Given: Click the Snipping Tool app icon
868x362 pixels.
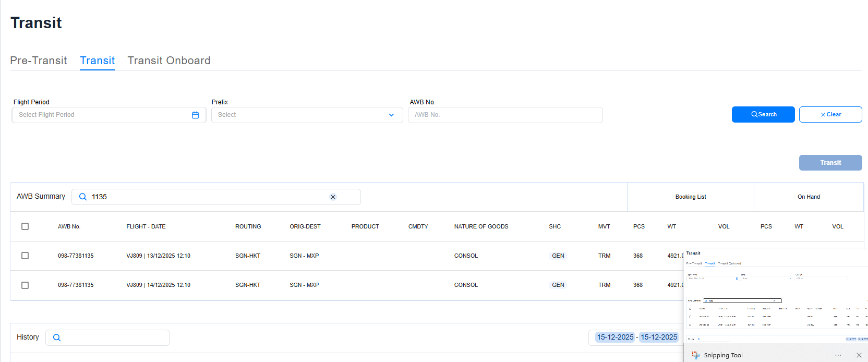Looking at the screenshot, I should (696, 355).
